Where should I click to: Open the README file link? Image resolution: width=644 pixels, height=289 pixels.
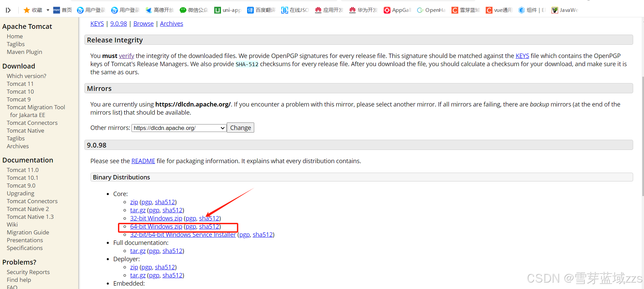(143, 161)
